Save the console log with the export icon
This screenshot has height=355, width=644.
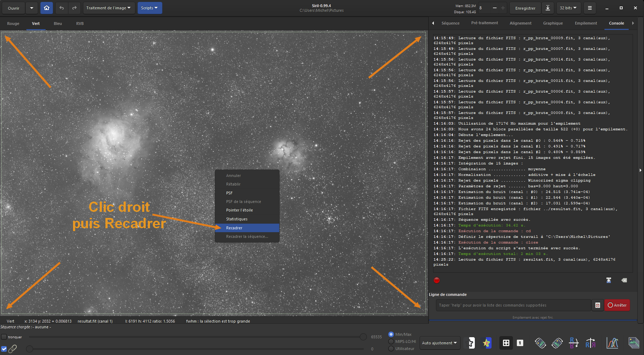click(609, 280)
